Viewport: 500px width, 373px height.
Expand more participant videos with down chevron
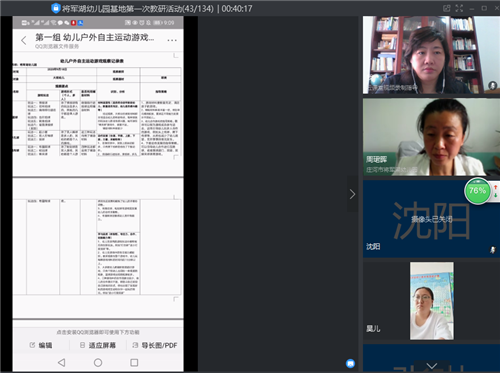tap(432, 366)
